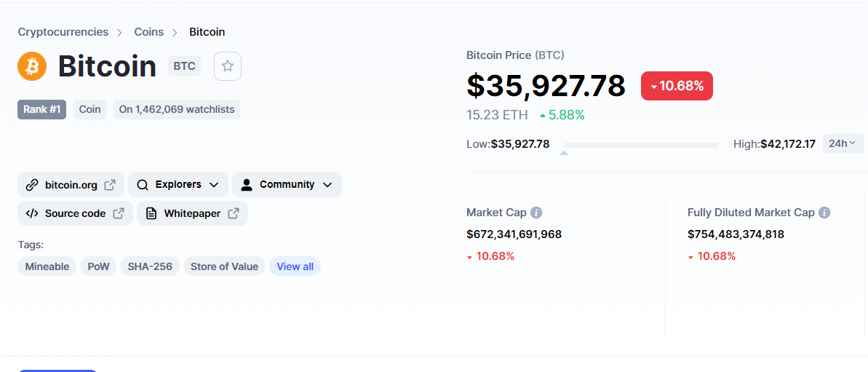The image size is (868, 372).
Task: Click the external link icon beside Source code
Action: click(119, 213)
